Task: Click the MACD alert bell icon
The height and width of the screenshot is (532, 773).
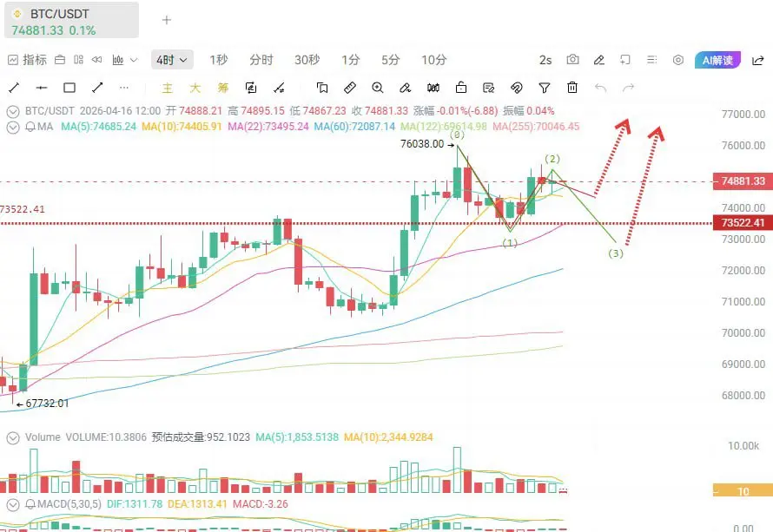Action: point(30,504)
